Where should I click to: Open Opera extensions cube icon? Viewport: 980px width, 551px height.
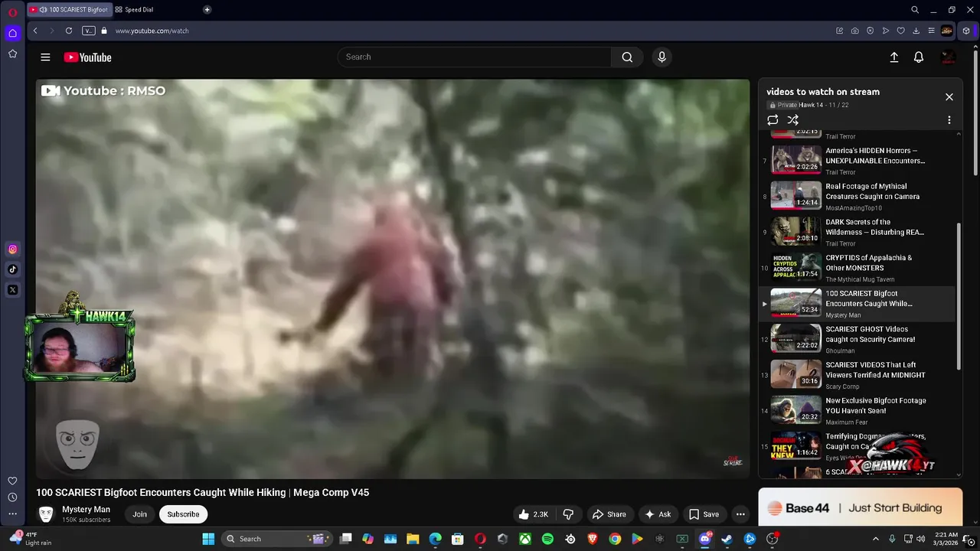coord(966,31)
